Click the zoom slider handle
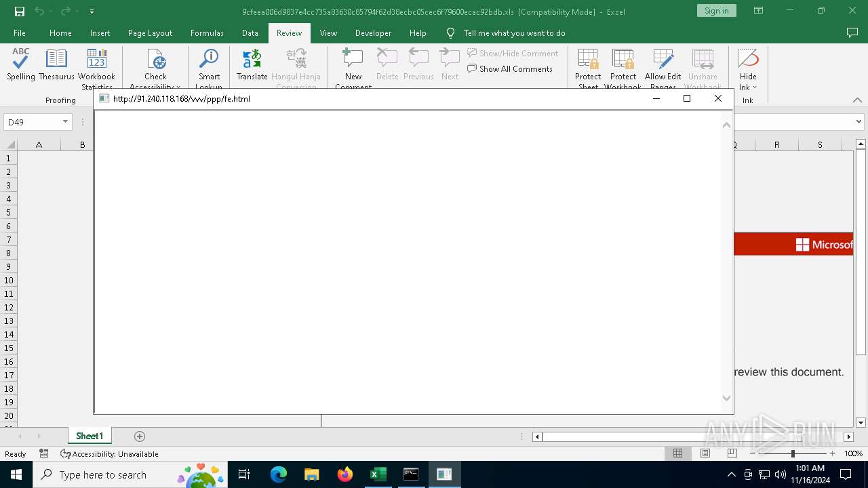This screenshot has height=488, width=868. tap(793, 453)
